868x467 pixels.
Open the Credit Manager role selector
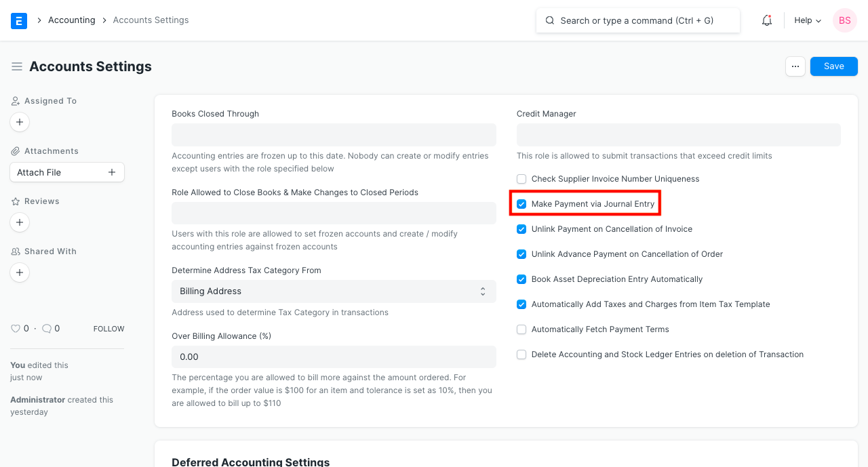[678, 135]
